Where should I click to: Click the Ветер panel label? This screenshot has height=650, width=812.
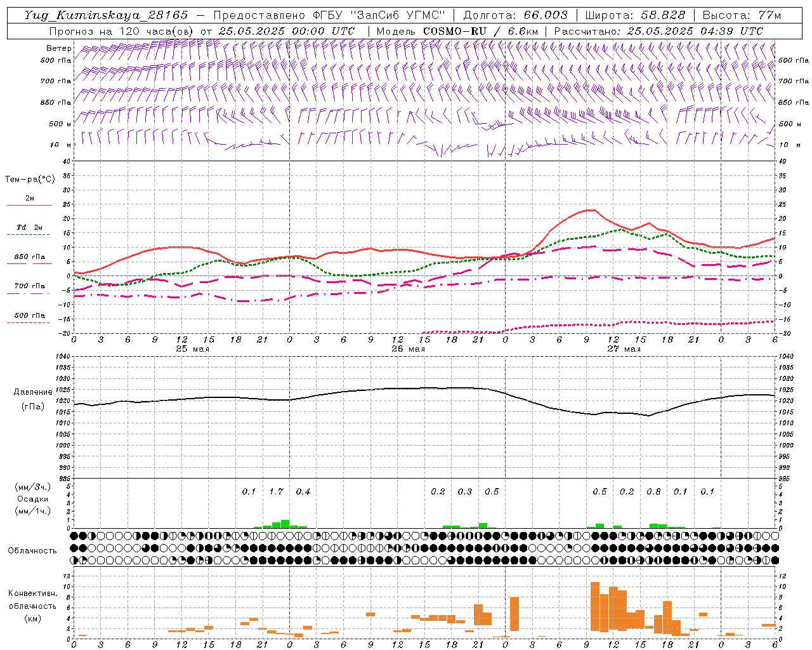(58, 48)
